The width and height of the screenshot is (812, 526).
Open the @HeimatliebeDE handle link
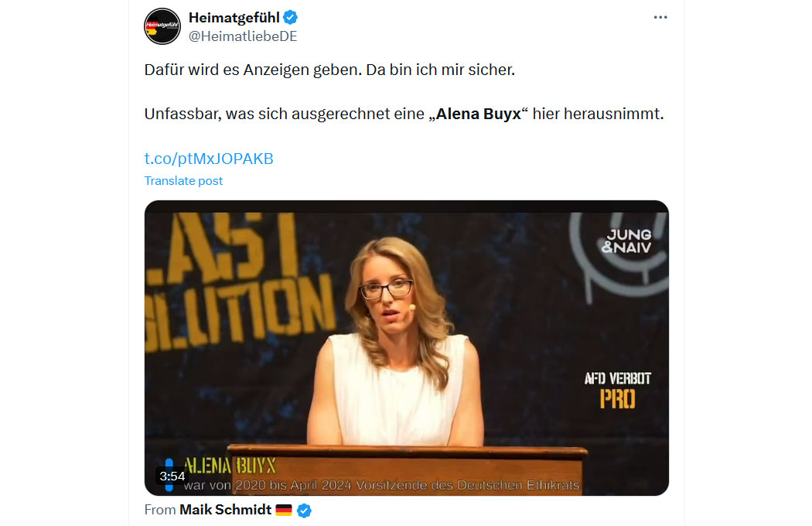pyautogui.click(x=243, y=36)
